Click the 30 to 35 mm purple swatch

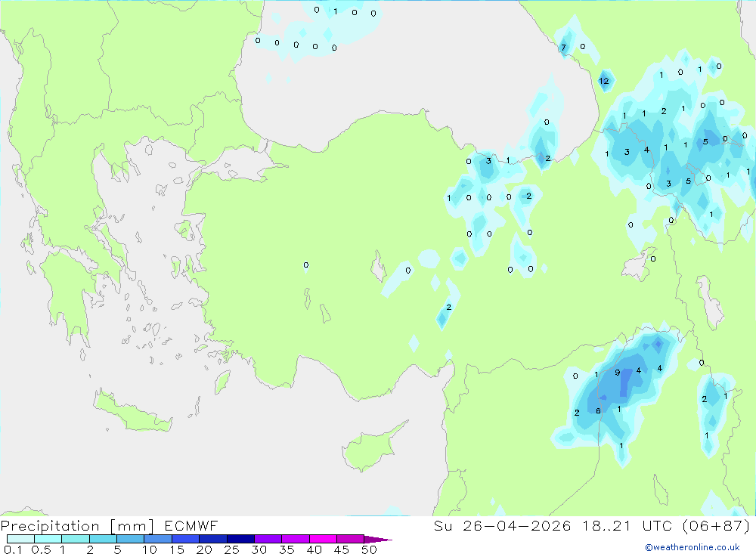coord(268,539)
